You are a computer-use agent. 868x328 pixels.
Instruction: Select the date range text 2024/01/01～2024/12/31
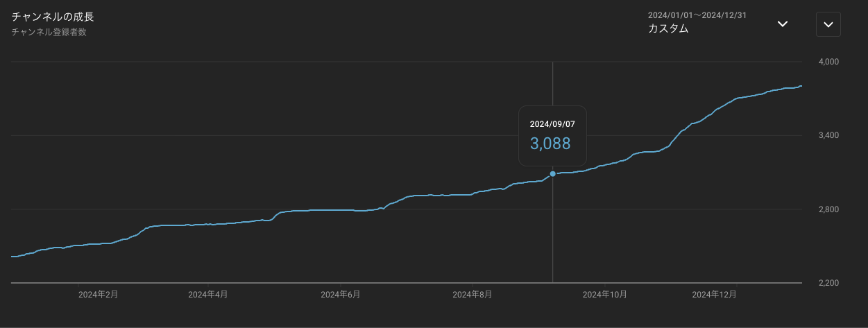pyautogui.click(x=697, y=15)
